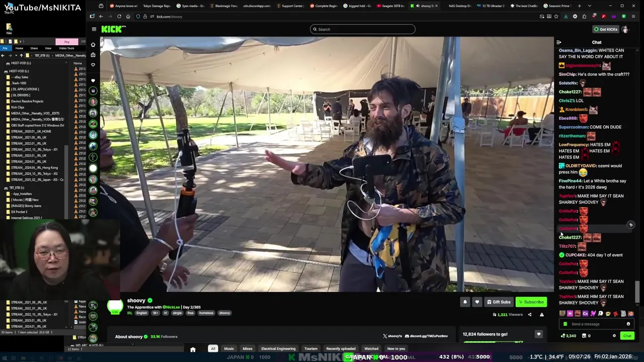Open the Share ribbon tab in Explorer

point(34,48)
